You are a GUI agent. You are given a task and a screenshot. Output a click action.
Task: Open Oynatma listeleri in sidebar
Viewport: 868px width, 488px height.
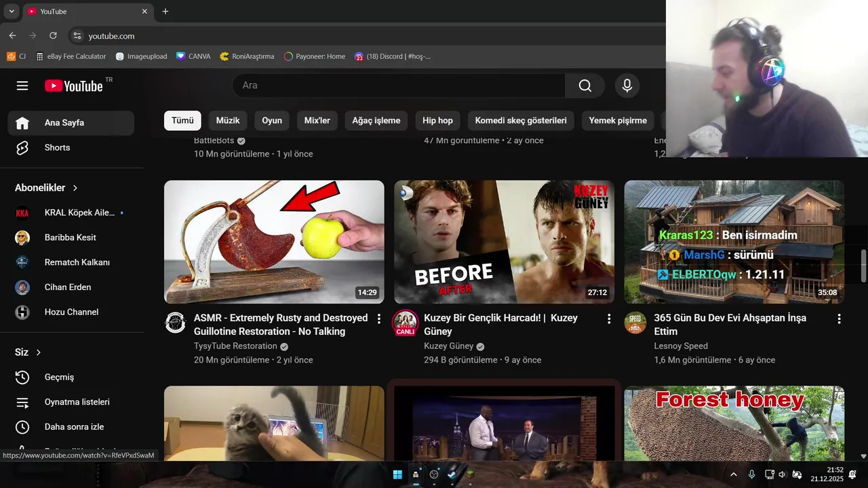[71, 402]
